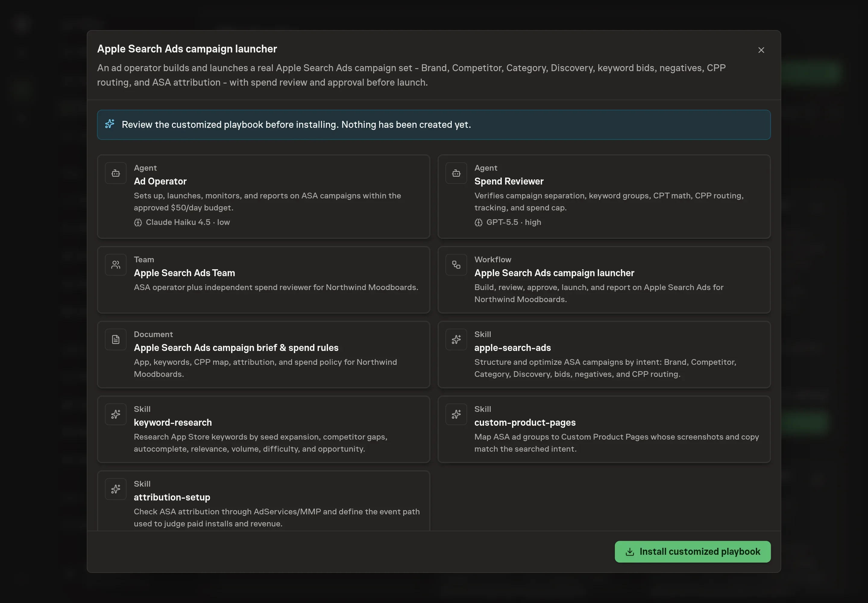The image size is (868, 603).
Task: Click the 'Team' label above Apple Search Ads Team
Action: (144, 260)
